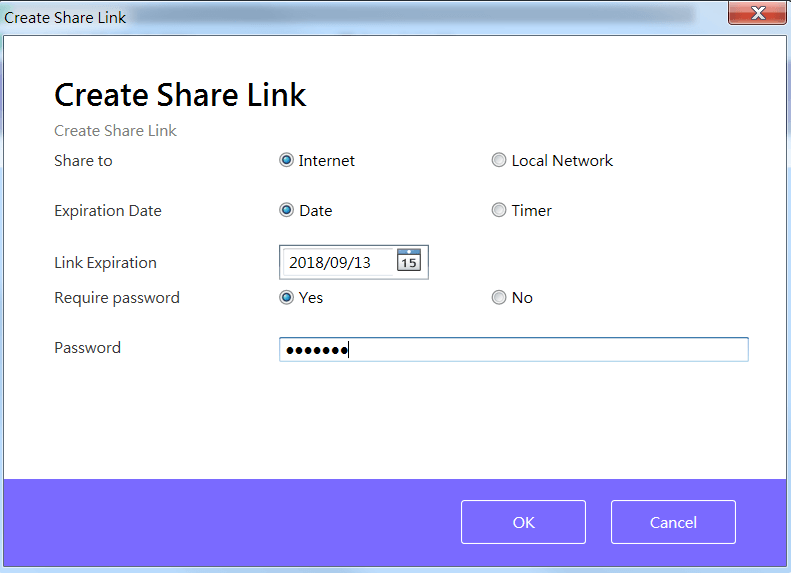Click the Share to label
This screenshot has height=573, width=791.
[83, 161]
